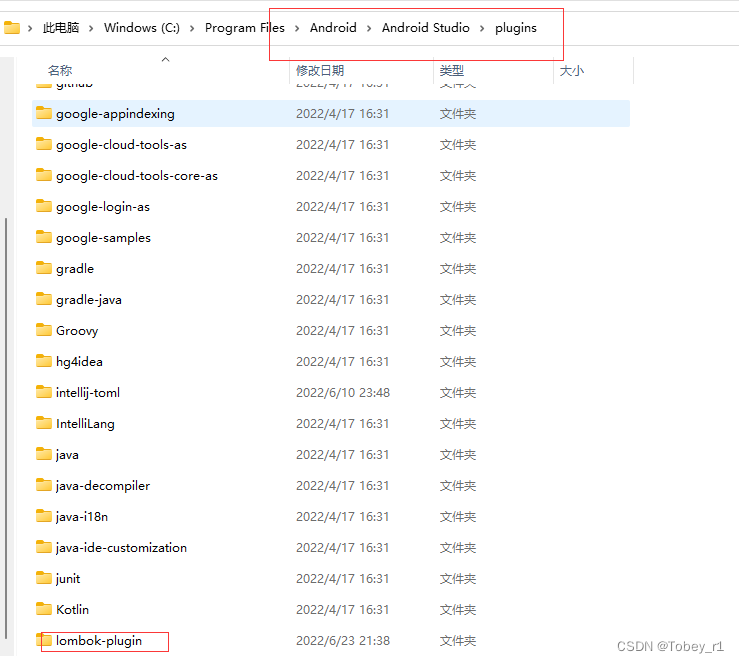This screenshot has width=739, height=663.
Task: Expand chevron after 此电脑 breadcrumb
Action: coord(91,28)
